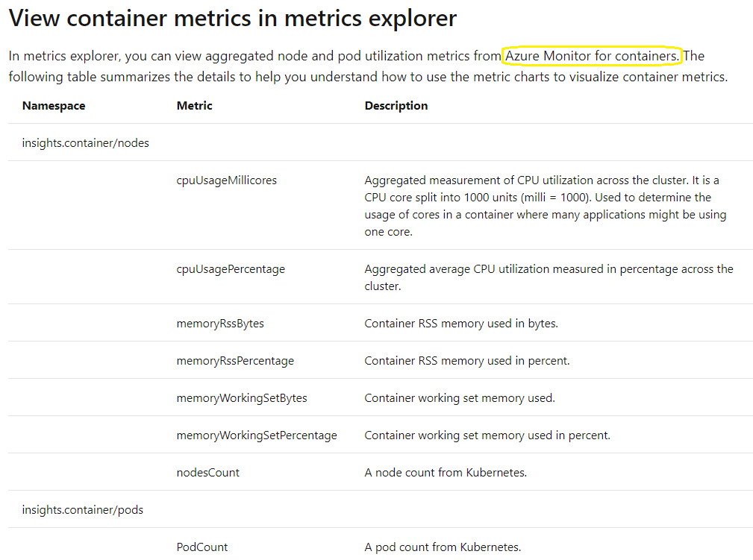Viewport: 753px width, 560px height.
Task: Select the page heading View container metrics
Action: point(231,18)
